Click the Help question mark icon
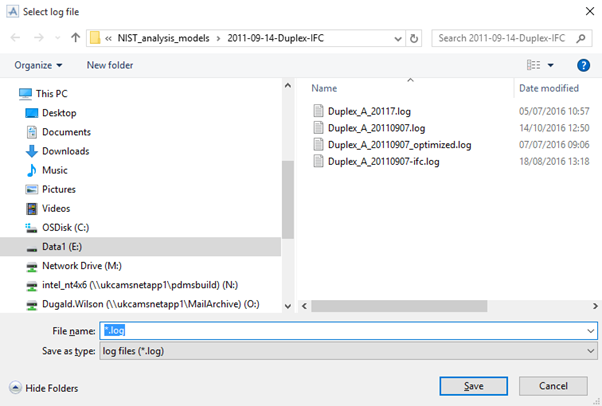The height and width of the screenshot is (406, 602). [x=583, y=65]
